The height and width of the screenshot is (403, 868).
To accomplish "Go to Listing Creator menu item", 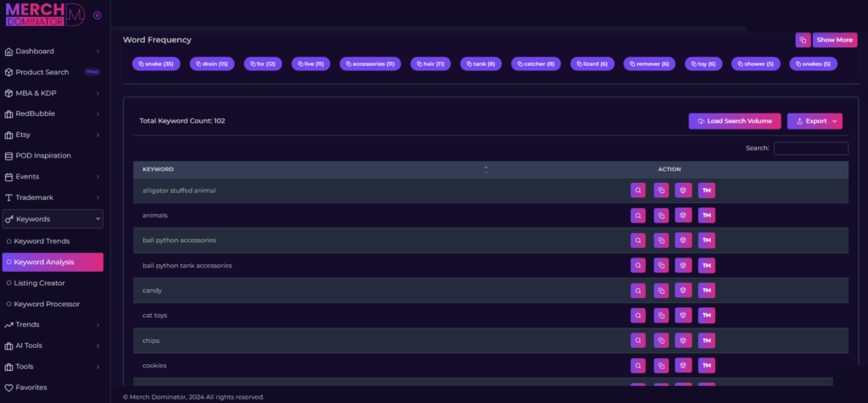I will tap(39, 283).
